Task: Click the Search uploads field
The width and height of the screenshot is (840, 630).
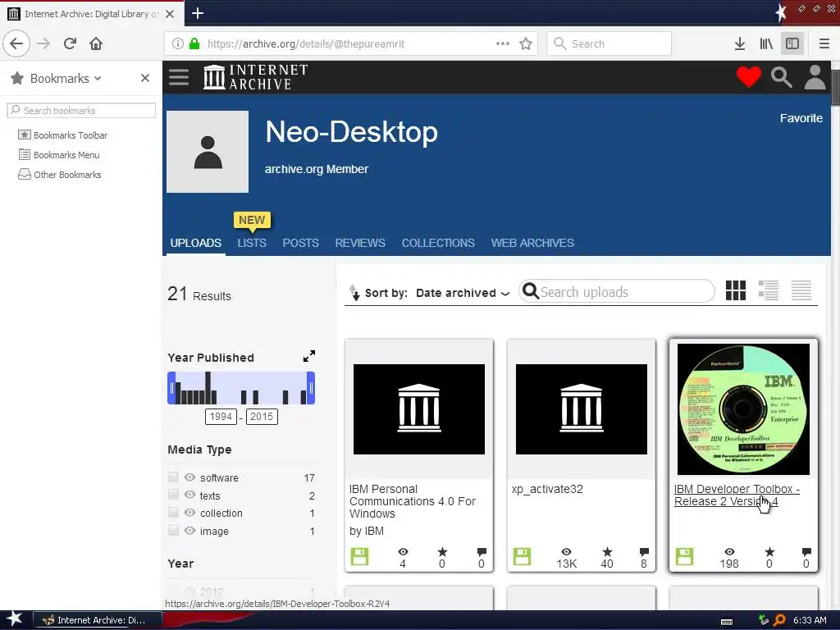Action: [x=616, y=291]
